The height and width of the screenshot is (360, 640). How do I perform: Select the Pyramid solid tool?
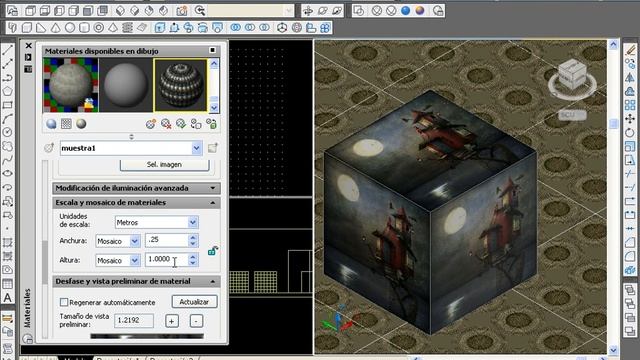113,27
